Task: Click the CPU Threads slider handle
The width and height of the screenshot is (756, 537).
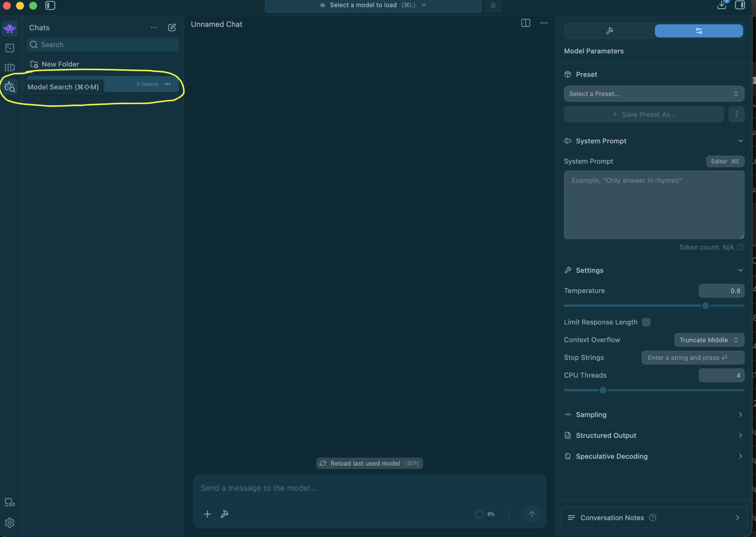Action: click(602, 391)
